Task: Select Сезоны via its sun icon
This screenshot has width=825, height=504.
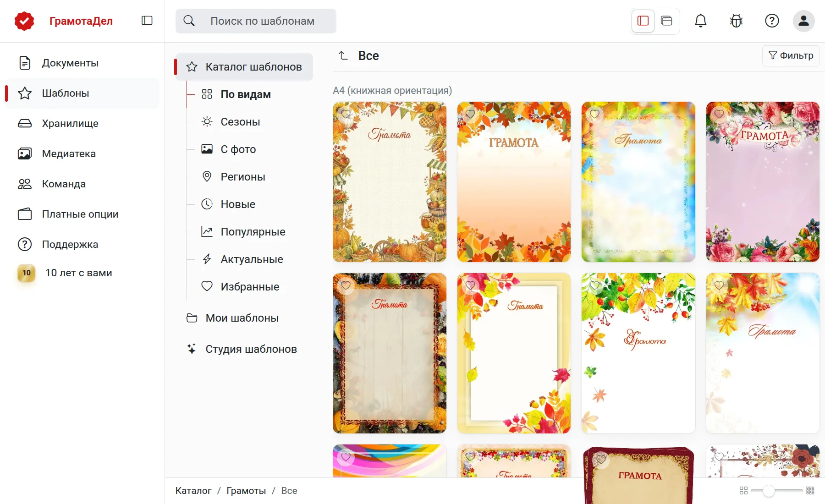Action: (207, 121)
